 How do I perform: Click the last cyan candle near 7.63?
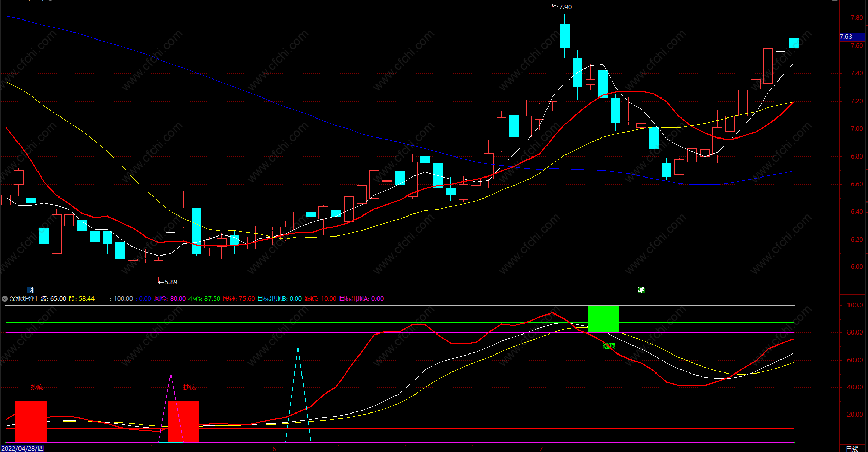pos(794,43)
